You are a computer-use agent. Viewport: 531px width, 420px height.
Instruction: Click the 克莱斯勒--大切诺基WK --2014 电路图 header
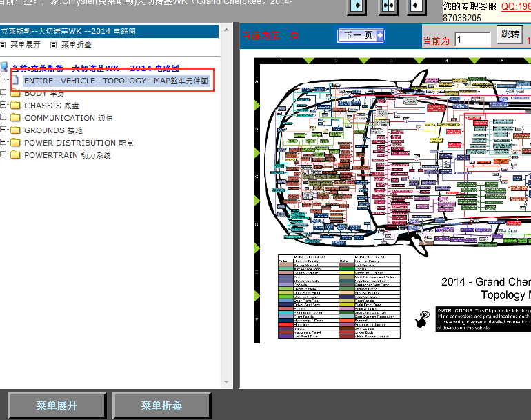(x=109, y=31)
